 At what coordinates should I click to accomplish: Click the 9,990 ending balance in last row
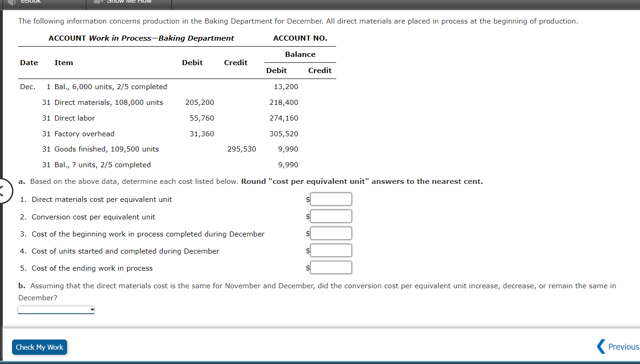point(288,165)
